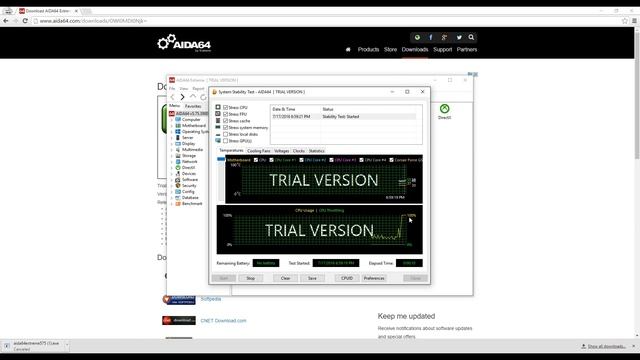Click the CNET download badge
Screen dimensions: 640x360
click(179, 320)
